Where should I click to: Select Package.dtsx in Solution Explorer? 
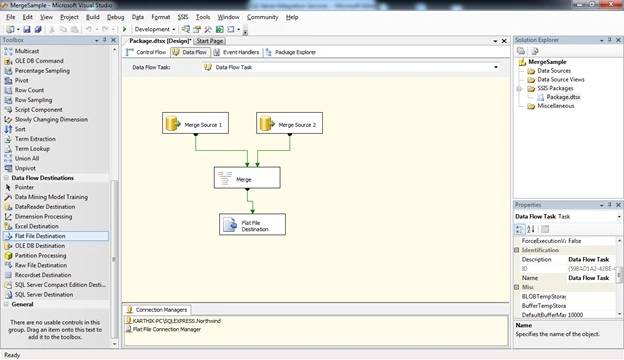563,97
